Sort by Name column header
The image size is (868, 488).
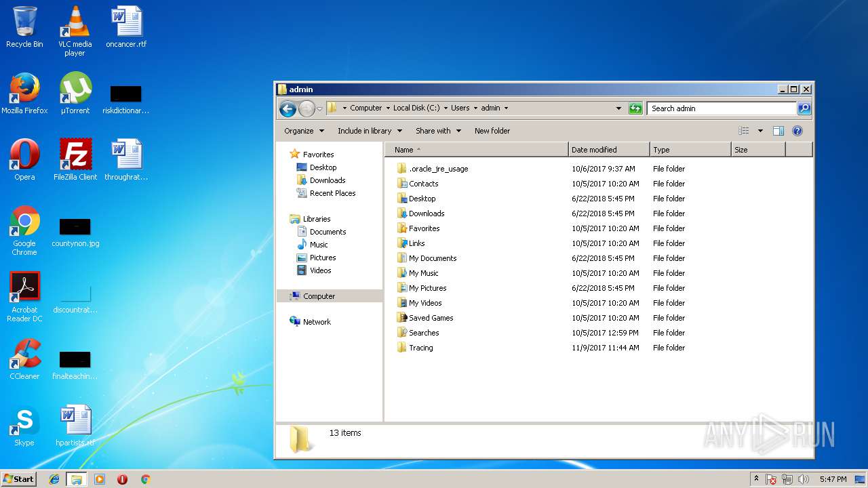(x=477, y=150)
